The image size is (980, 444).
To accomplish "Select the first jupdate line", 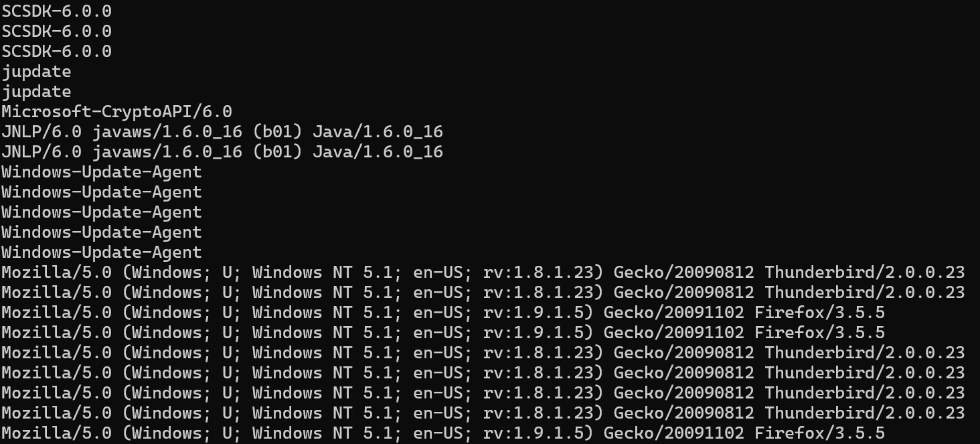I will coord(36,72).
